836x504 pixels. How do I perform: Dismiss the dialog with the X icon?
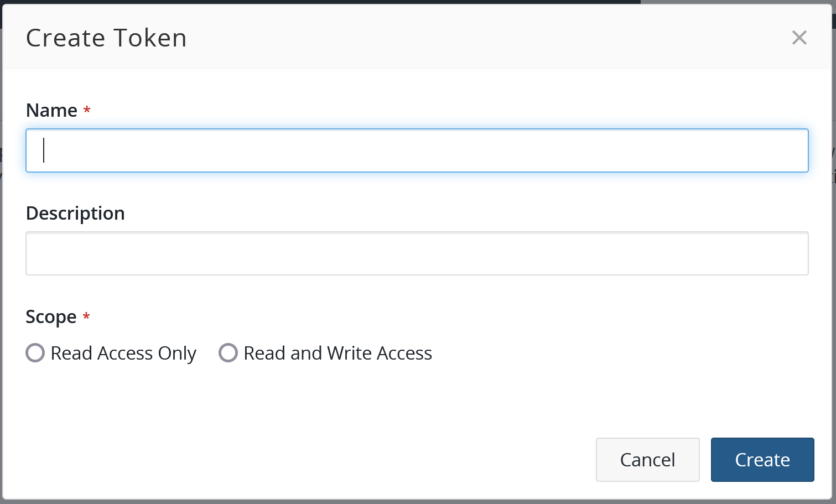[x=799, y=38]
